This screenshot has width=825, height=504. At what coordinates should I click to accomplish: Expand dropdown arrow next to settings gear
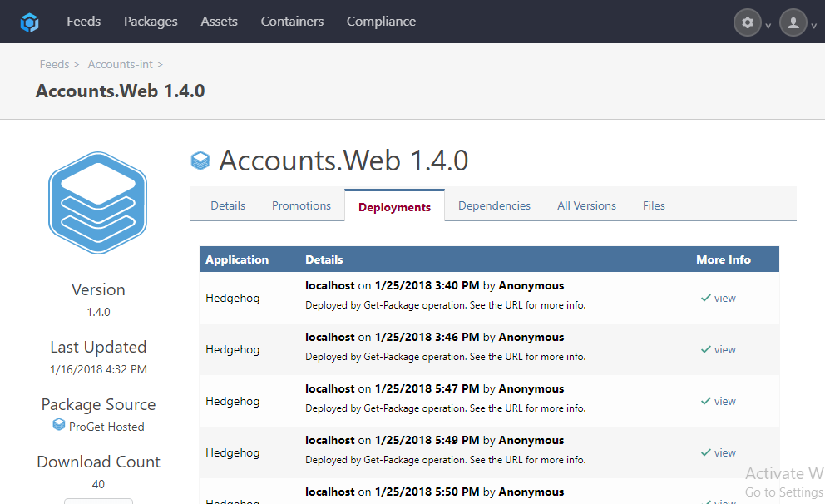[x=768, y=26]
